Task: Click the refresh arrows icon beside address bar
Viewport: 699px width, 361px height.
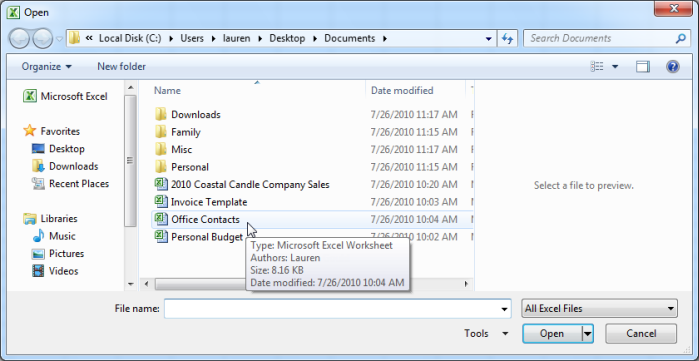Action: pyautogui.click(x=507, y=38)
